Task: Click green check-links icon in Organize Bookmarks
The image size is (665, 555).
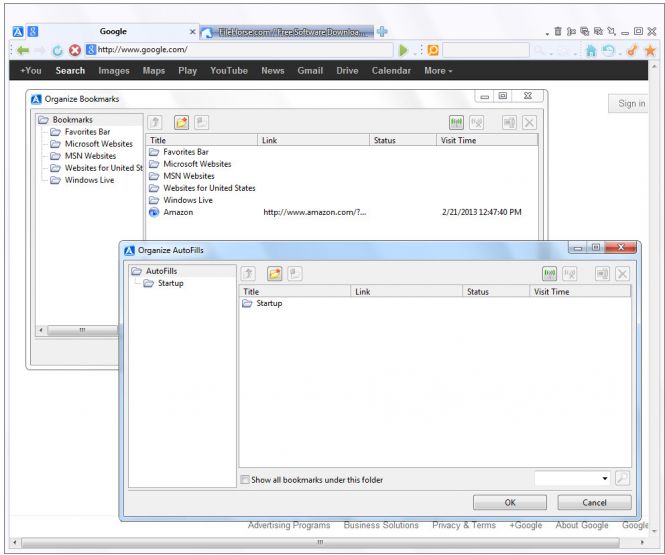Action: [456, 123]
